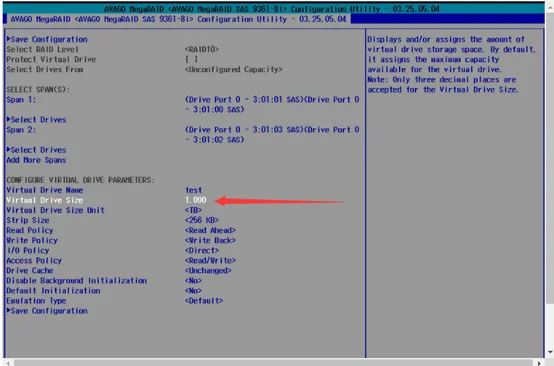This screenshot has width=554, height=366.
Task: Click Span 1 drive list text
Action: [x=272, y=105]
